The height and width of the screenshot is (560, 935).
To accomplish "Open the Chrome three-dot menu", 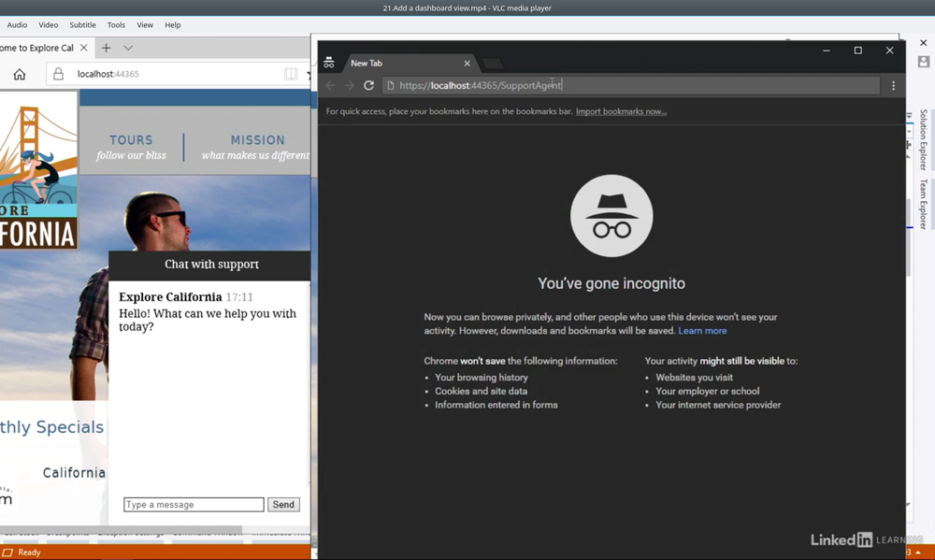I will click(893, 85).
